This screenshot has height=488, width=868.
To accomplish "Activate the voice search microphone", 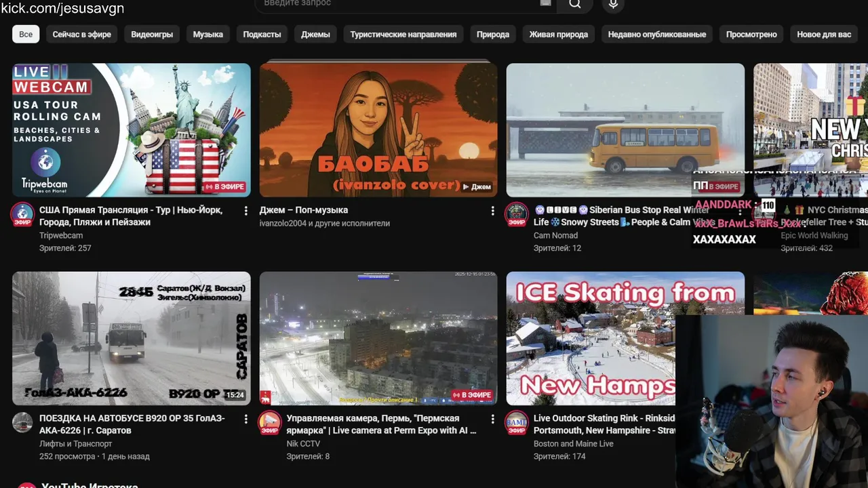I will tap(613, 3).
